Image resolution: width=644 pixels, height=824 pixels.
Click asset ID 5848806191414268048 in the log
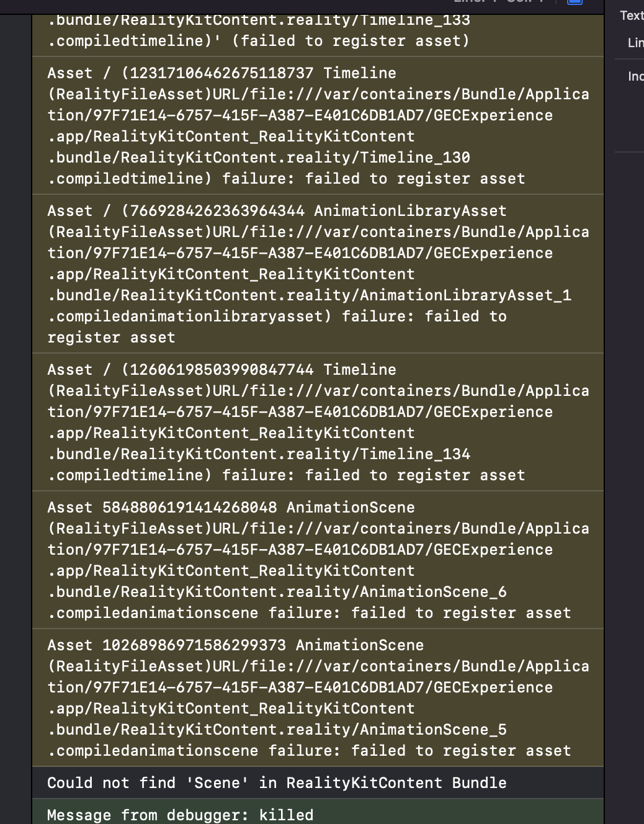190,508
